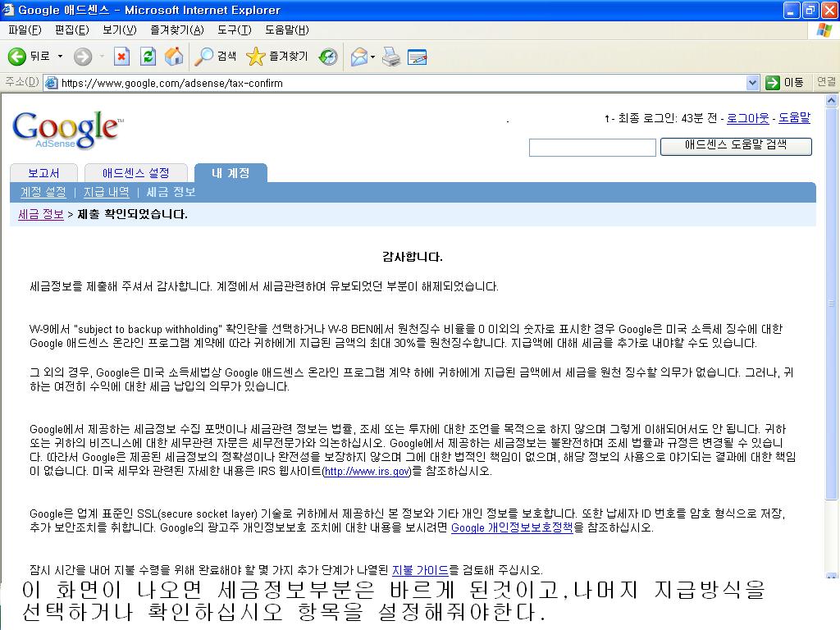This screenshot has height=630, width=840.
Task: Click the 세금 정보 breadcrumb link
Action: click(41, 214)
